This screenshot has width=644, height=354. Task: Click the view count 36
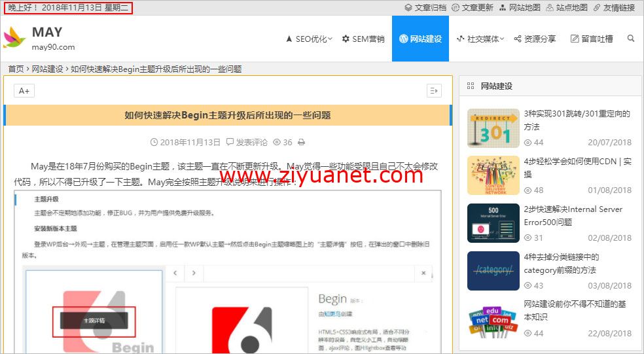pos(283,143)
